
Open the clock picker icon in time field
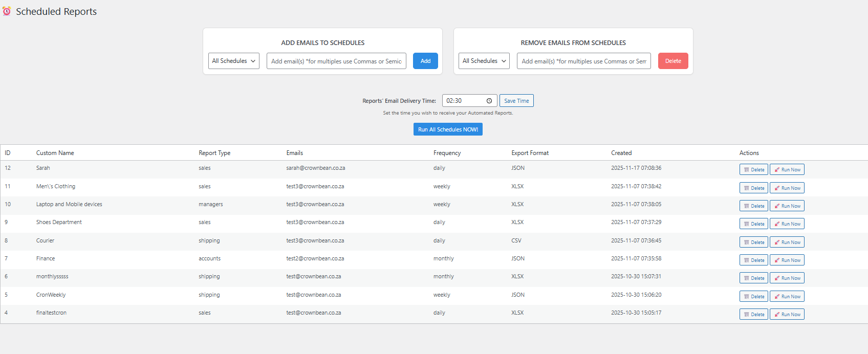tap(489, 101)
